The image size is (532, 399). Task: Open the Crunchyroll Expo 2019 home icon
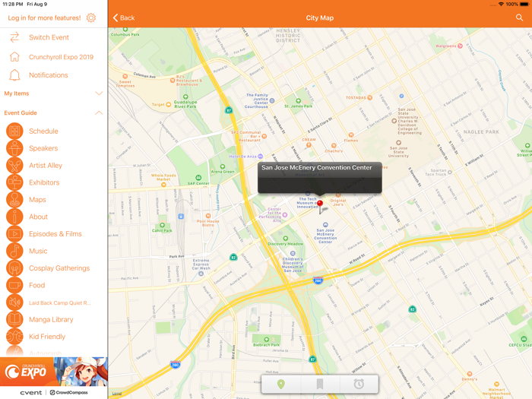click(x=14, y=57)
